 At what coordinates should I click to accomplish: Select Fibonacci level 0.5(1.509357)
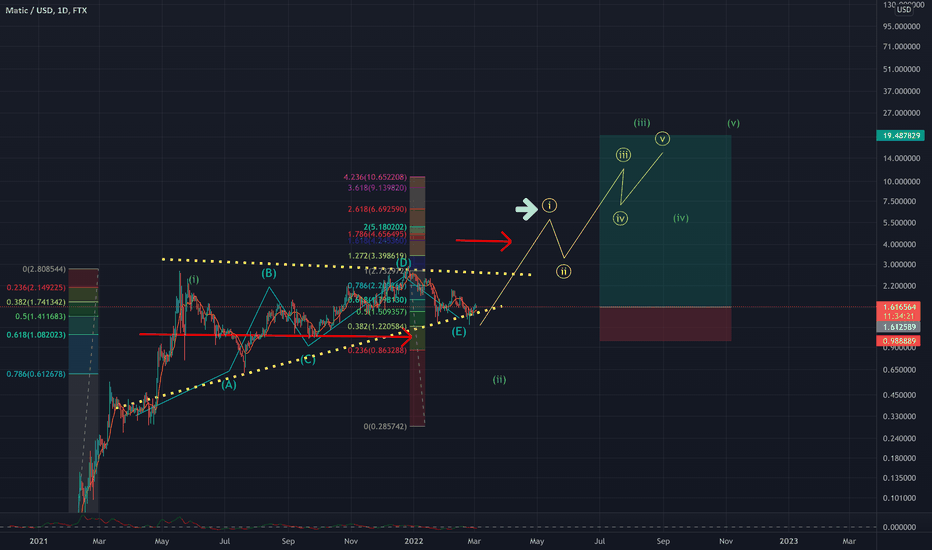click(382, 312)
